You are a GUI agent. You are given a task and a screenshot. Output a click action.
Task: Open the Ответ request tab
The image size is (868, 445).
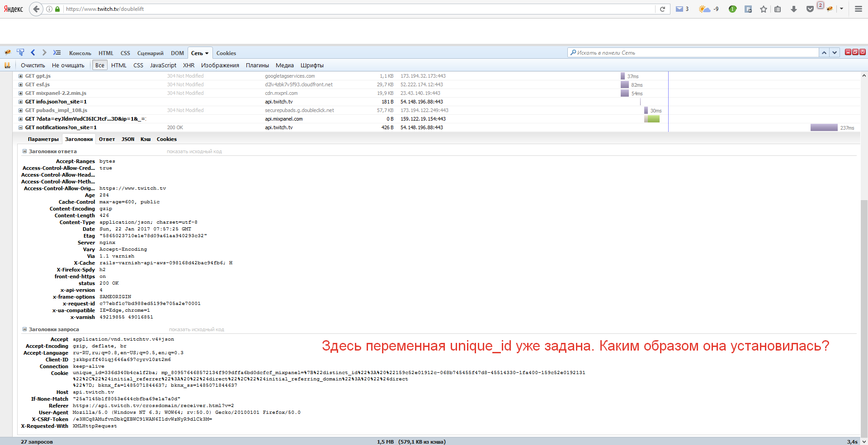click(107, 140)
